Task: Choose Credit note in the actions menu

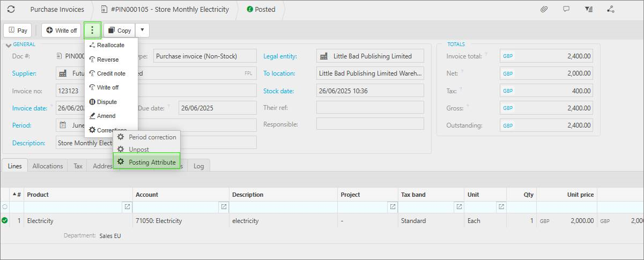Action: tap(111, 73)
